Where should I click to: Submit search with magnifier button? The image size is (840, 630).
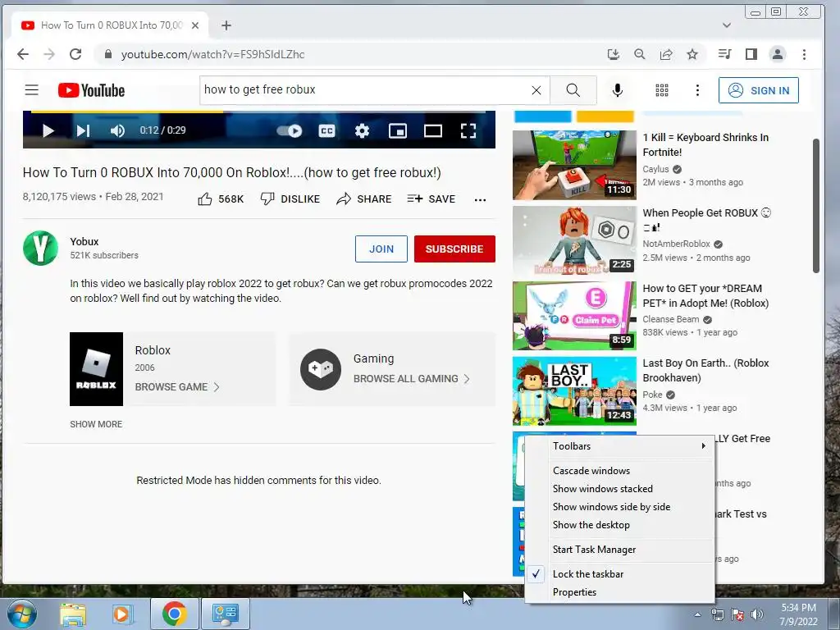coord(573,90)
